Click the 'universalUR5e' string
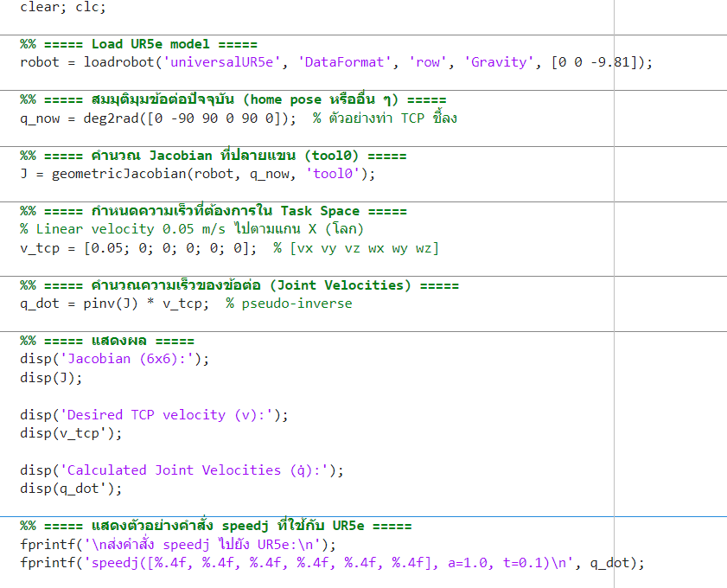Image resolution: width=727 pixels, height=588 pixels. [221, 62]
